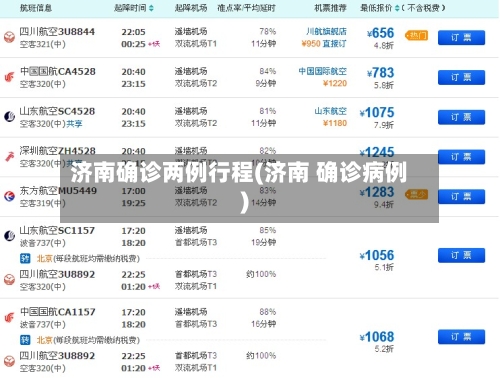The image size is (500, 378).
Task: Click the arrival time 00:25
Action: (133, 44)
